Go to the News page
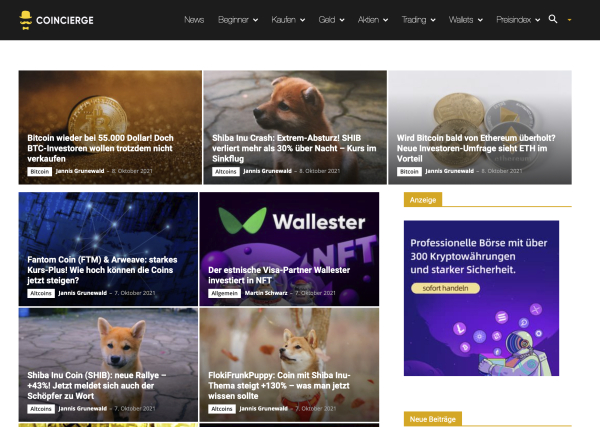 coord(194,20)
